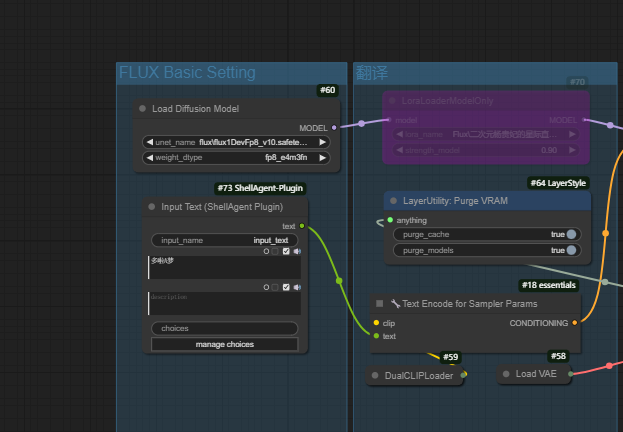Select the FLUX Basic Setting group title
This screenshot has height=432, width=623.
click(187, 73)
